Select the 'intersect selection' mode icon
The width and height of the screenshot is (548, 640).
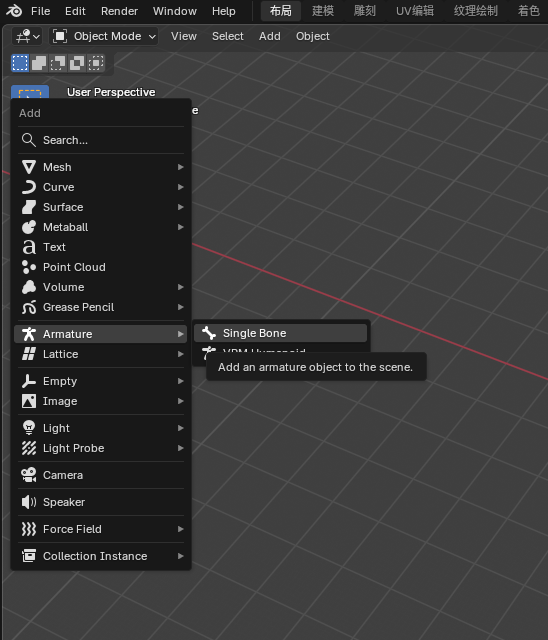coord(95,63)
